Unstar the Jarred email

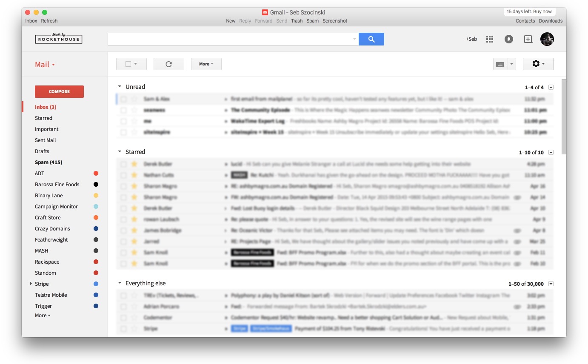[x=134, y=242]
